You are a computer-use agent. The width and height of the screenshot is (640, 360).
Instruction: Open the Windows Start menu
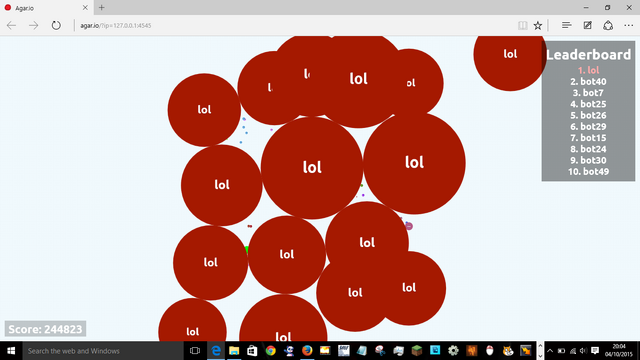[x=11, y=351]
